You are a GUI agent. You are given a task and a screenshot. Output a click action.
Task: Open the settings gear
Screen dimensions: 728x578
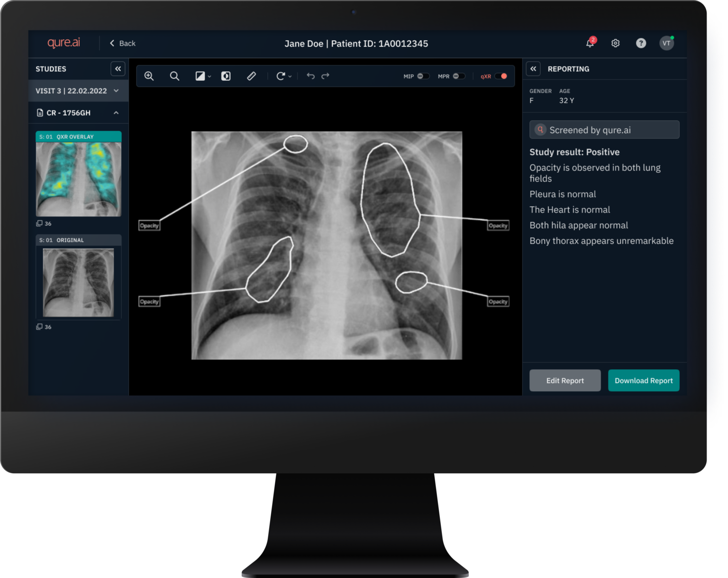615,43
